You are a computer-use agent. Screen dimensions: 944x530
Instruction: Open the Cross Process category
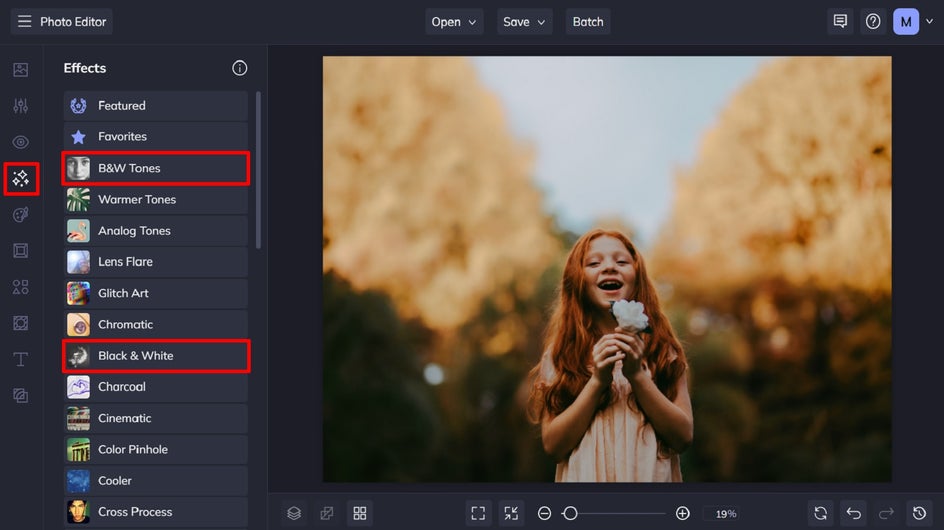[155, 512]
